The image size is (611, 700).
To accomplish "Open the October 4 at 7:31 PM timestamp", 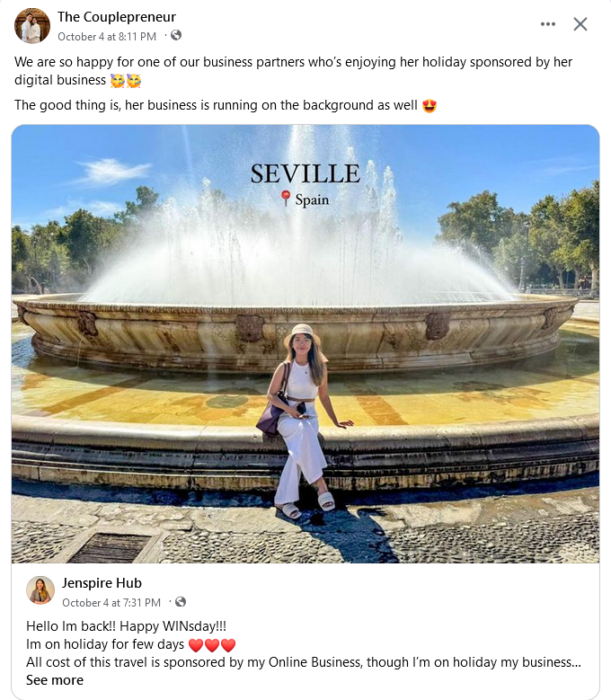I will pos(111,603).
